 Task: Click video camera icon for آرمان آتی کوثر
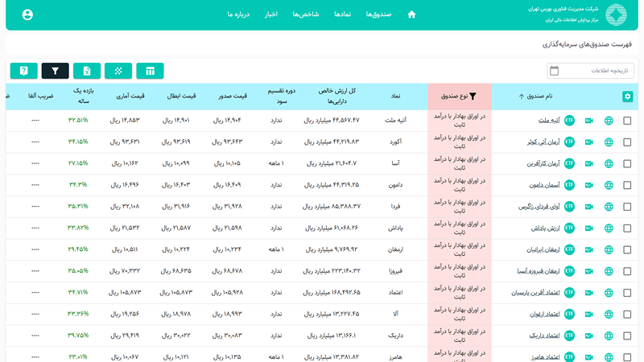(589, 142)
